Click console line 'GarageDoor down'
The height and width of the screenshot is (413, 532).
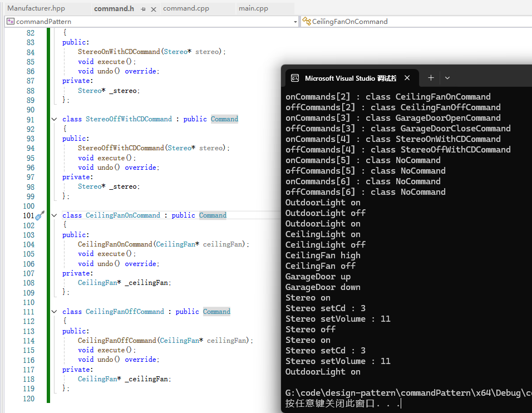point(323,287)
